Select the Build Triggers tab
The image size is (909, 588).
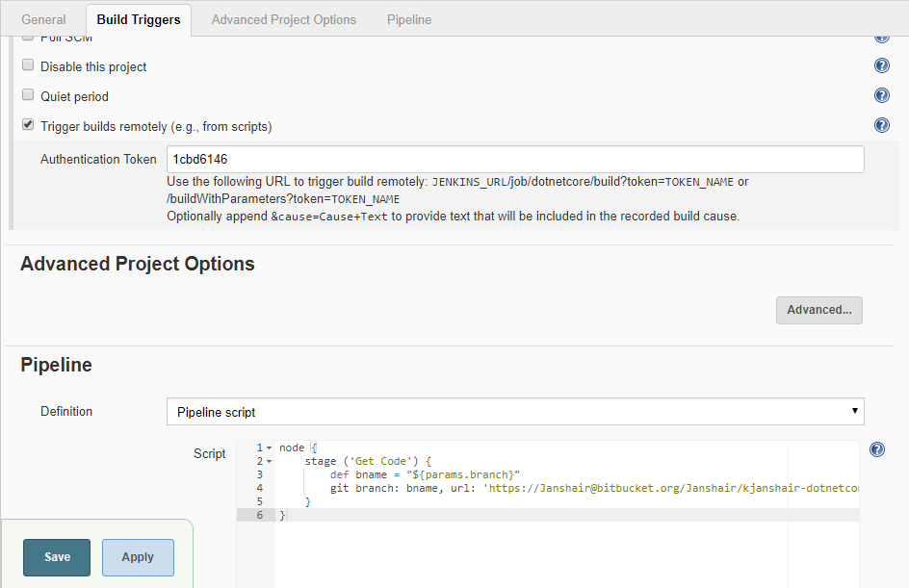pyautogui.click(x=139, y=19)
